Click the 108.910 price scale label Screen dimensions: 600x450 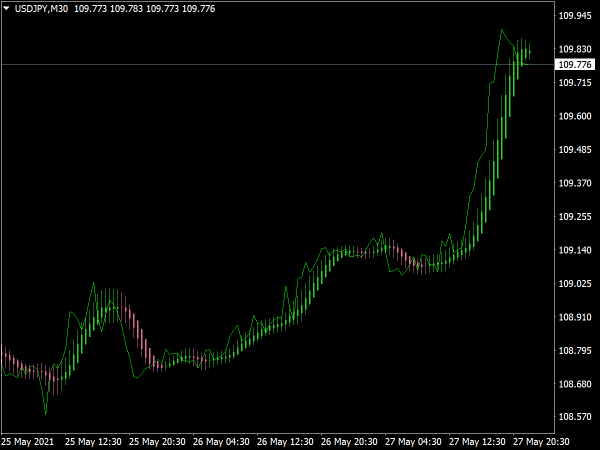click(x=575, y=317)
